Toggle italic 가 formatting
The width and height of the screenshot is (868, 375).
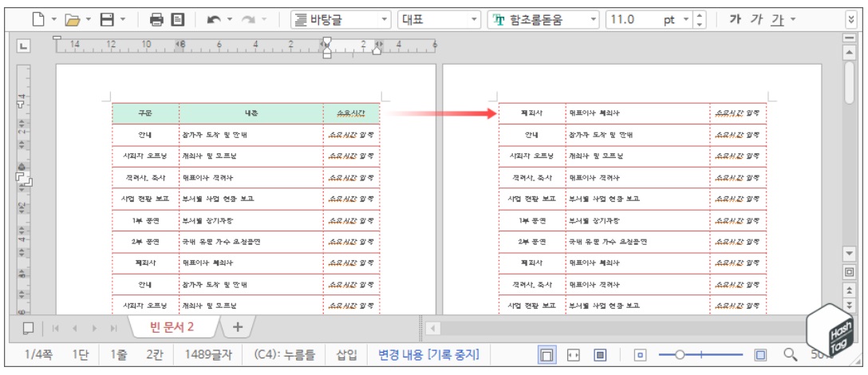pyautogui.click(x=757, y=20)
